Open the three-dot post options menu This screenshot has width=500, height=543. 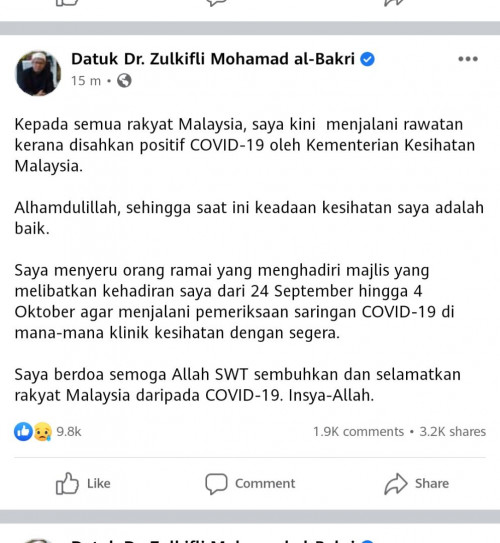468,59
